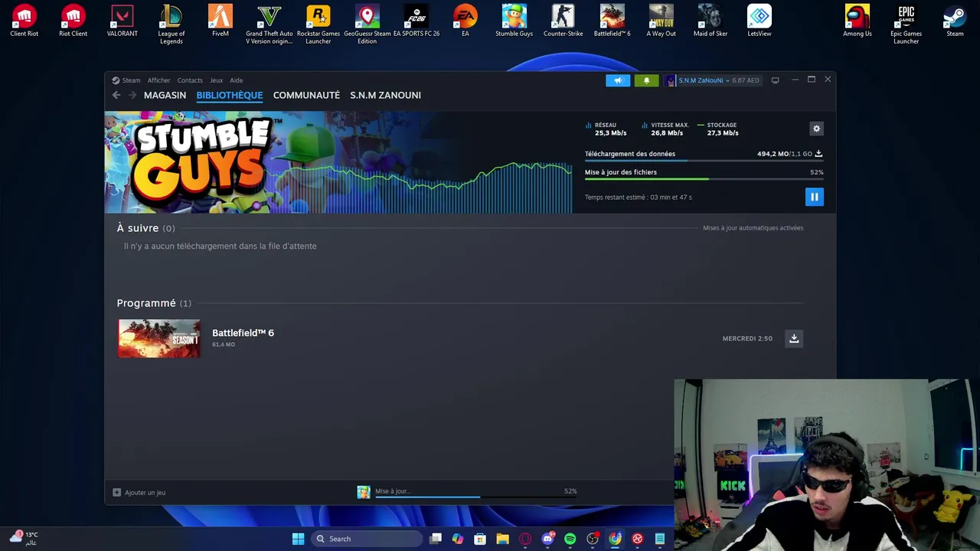Viewport: 980px width, 551px height.
Task: Click the RÉSEAU 25,3 Mb/s stat
Action: click(x=606, y=129)
